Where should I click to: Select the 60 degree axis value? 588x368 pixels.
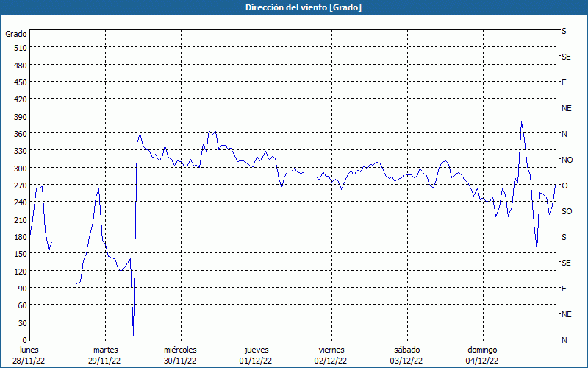click(x=23, y=305)
